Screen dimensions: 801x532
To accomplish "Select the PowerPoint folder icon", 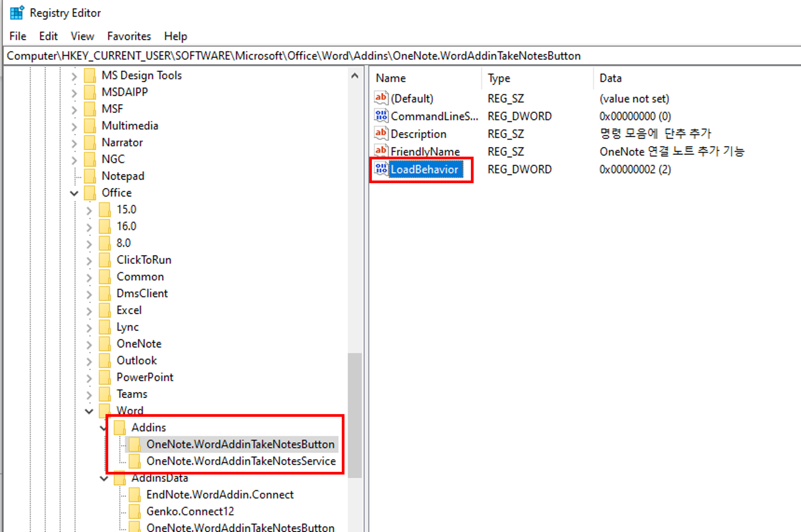I will (x=105, y=377).
